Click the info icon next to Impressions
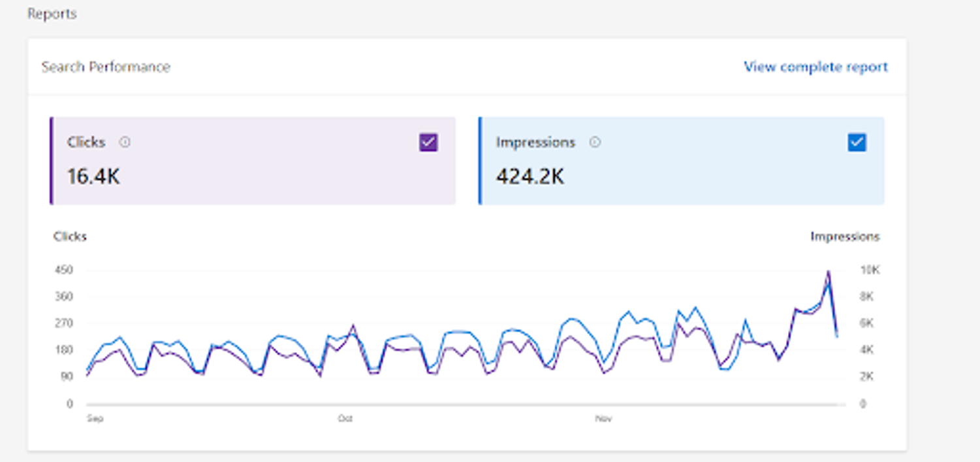Viewport: 980px width, 462px height. [x=595, y=142]
